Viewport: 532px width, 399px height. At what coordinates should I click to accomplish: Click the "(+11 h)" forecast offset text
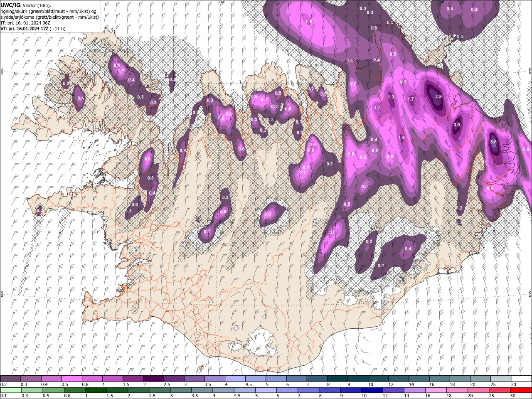(57, 29)
